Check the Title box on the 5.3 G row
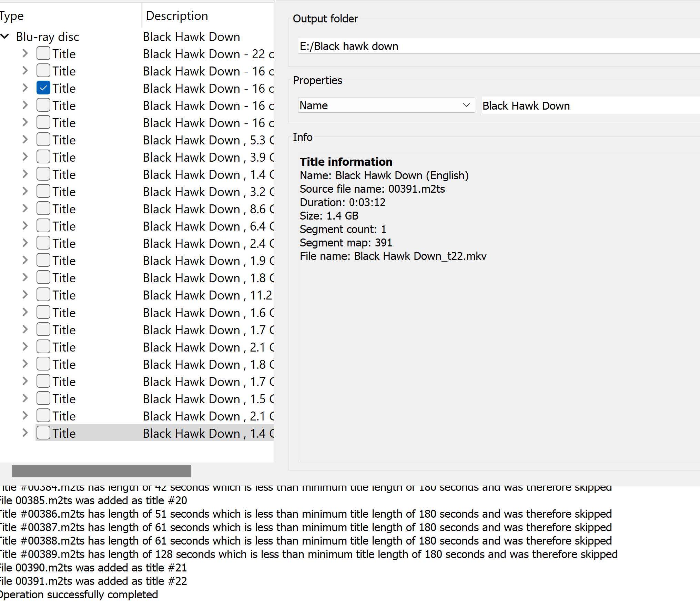 click(43, 140)
